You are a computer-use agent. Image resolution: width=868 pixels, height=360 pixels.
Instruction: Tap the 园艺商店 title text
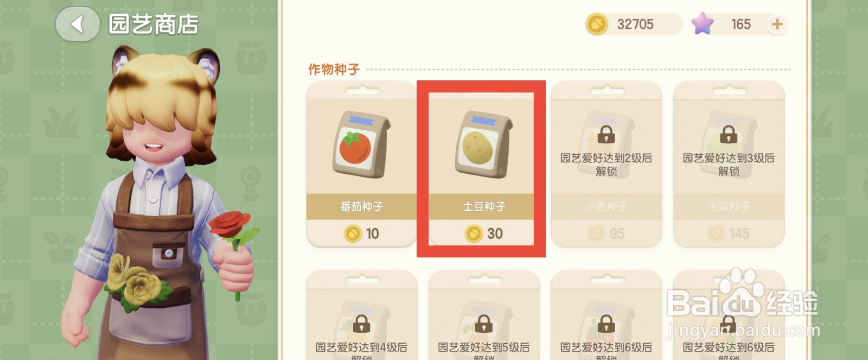click(x=154, y=24)
